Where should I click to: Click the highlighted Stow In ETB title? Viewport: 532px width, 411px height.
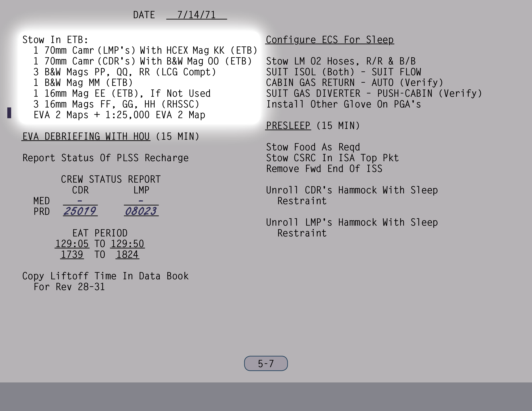pos(55,40)
